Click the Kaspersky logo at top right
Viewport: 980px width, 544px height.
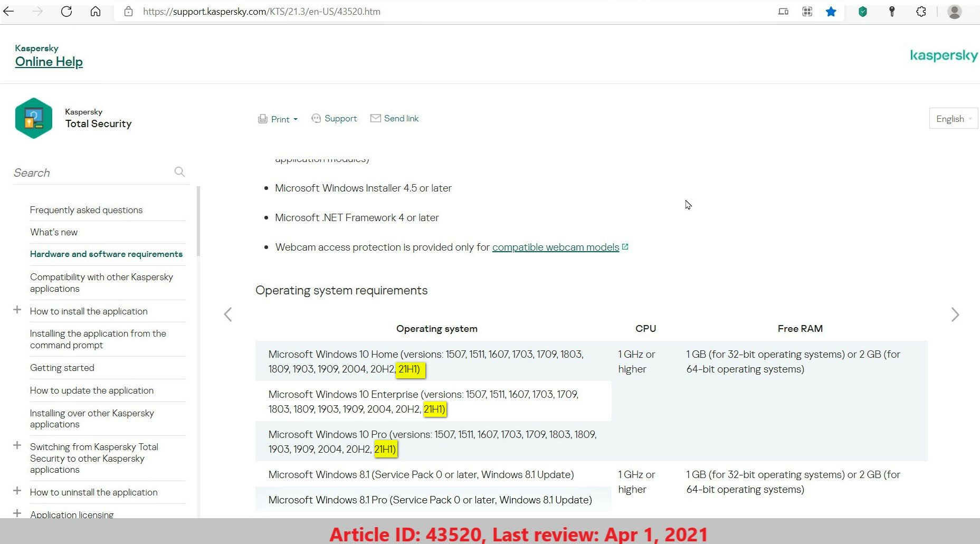click(944, 55)
